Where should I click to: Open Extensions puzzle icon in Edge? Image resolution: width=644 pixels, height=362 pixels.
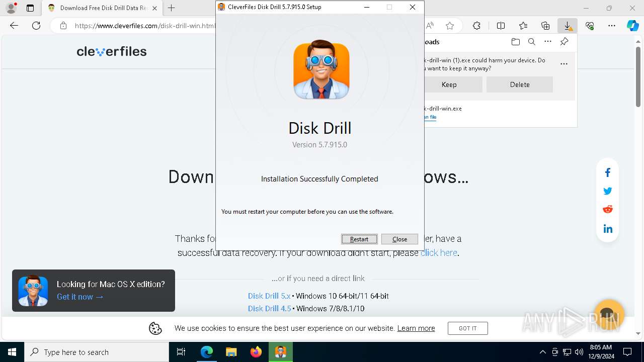(476, 26)
